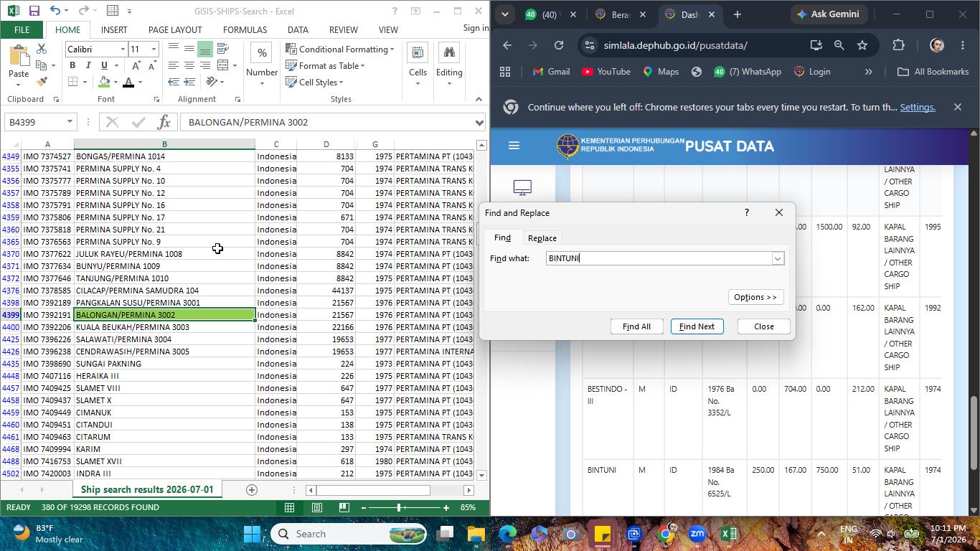
Task: Toggle bottom vertical alignment
Action: [x=204, y=49]
